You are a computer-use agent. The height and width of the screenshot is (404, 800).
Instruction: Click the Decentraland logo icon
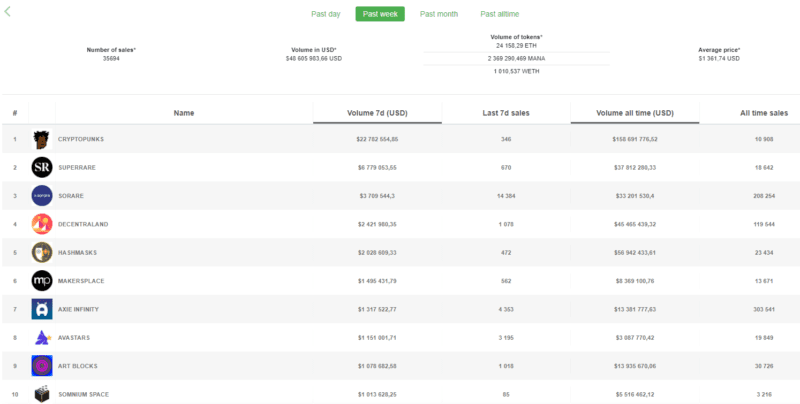click(42, 224)
